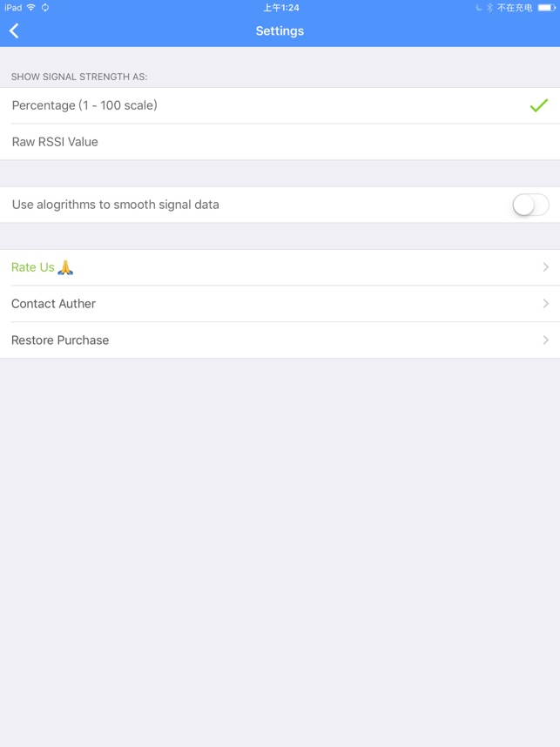Tap the Do Not Disturb moon icon
This screenshot has width=560, height=747.
pyautogui.click(x=479, y=8)
